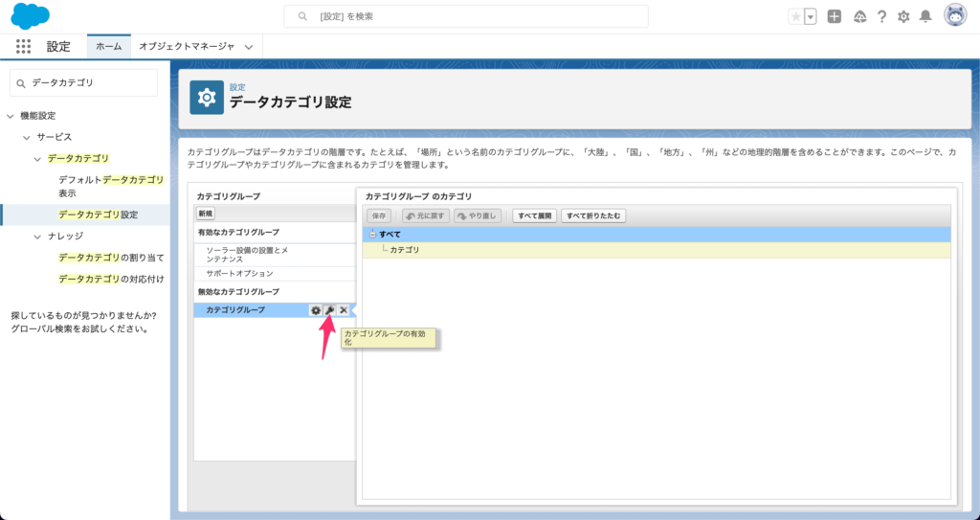Screen dimensions: 980x520
Task: Click the Salesforce cloud logo
Action: pyautogui.click(x=30, y=16)
